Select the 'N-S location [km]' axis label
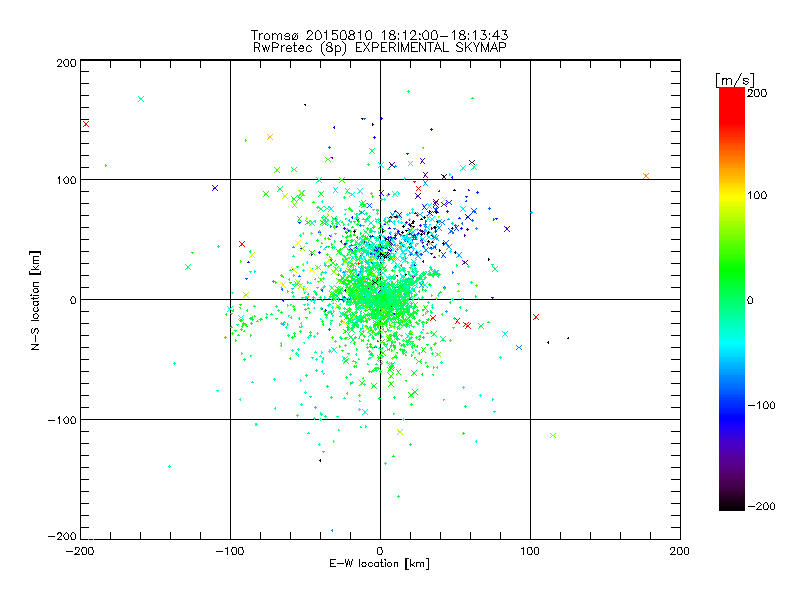This screenshot has width=800, height=600. pos(35,300)
